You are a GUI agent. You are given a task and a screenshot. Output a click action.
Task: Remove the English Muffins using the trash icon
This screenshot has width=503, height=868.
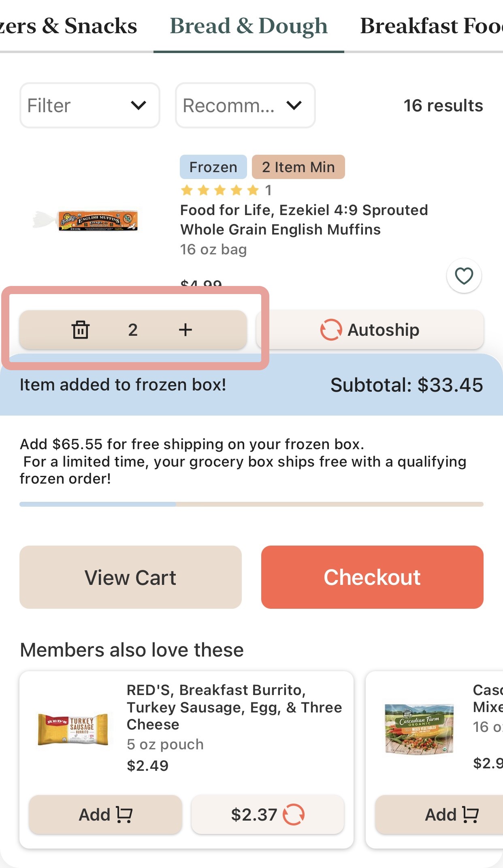click(x=81, y=330)
